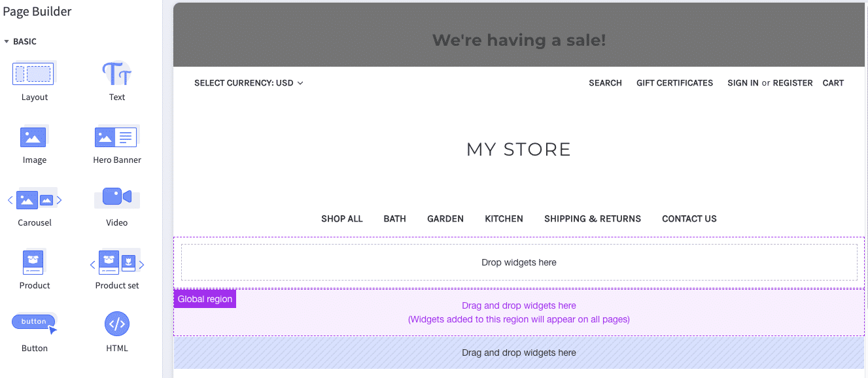This screenshot has height=378, width=868.
Task: Select the HTML widget icon
Action: [x=116, y=324]
